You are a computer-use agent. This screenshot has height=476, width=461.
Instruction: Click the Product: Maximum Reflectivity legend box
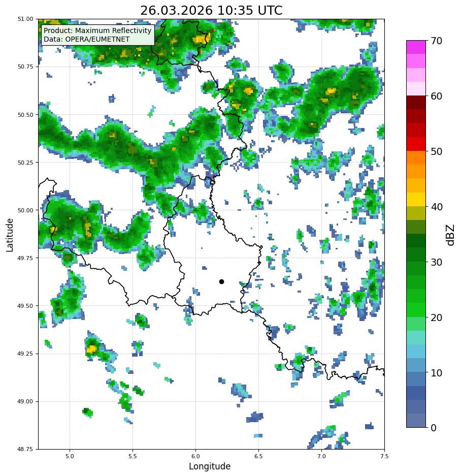click(x=97, y=35)
